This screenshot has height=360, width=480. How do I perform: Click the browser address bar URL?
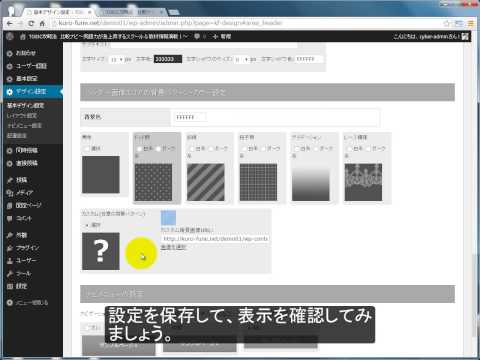(x=170, y=23)
